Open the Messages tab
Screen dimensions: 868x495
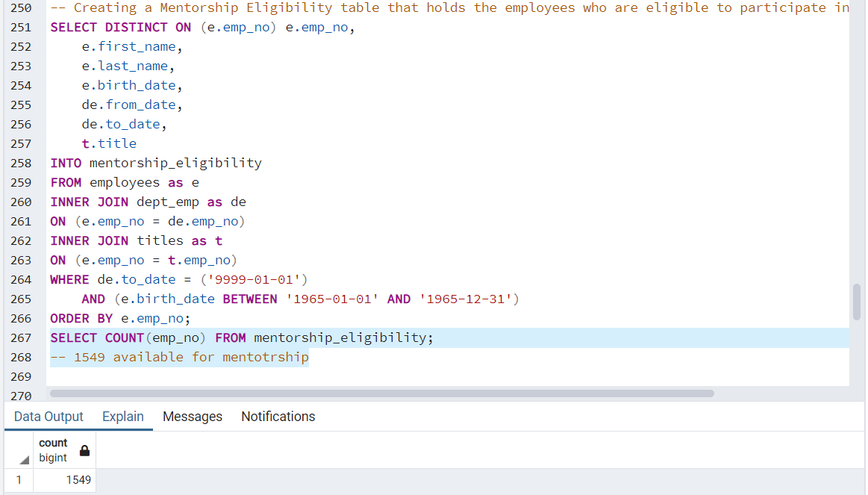coord(192,417)
